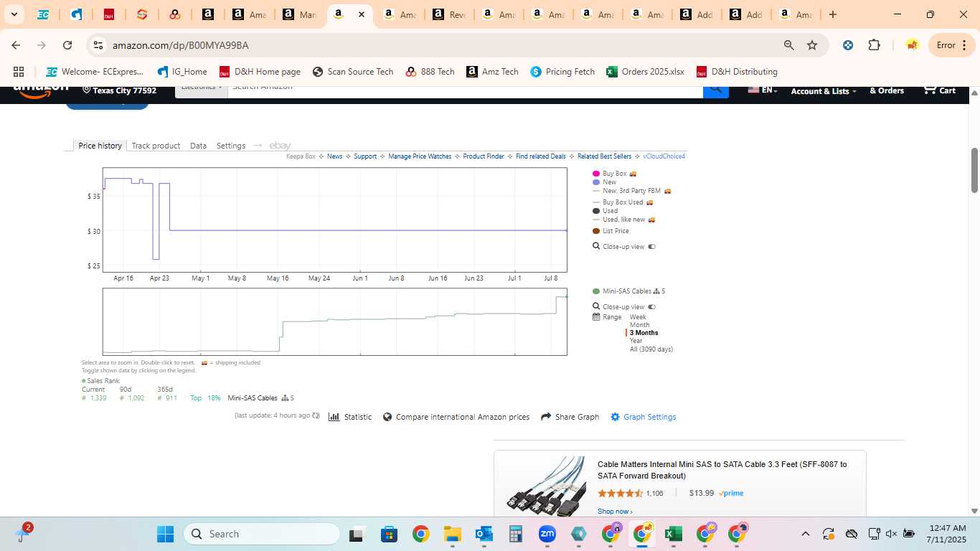Open the EN language dropdown
This screenshot has width=980, height=551.
763,90
